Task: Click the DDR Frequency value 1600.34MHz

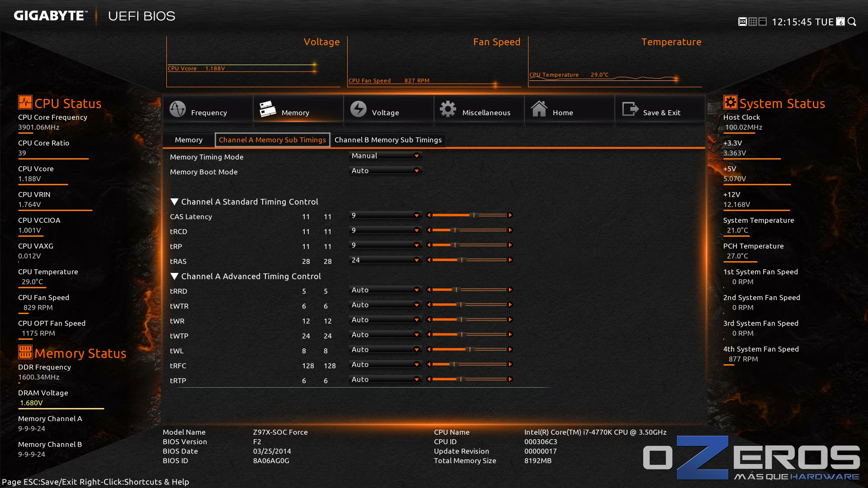Action: (x=38, y=377)
